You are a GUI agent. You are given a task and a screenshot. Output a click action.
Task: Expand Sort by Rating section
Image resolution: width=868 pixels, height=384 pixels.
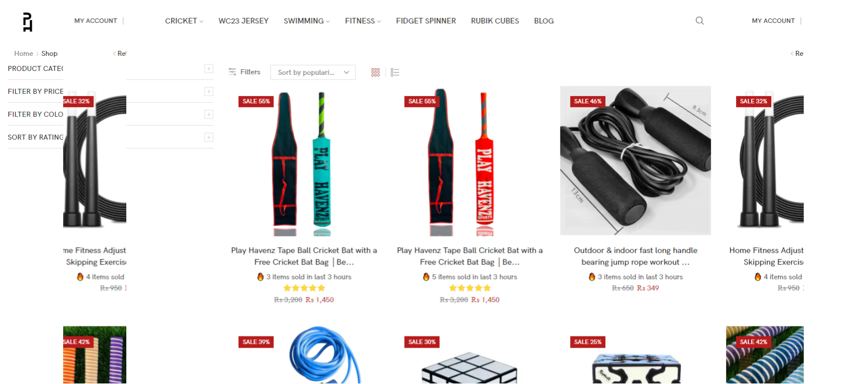click(208, 138)
